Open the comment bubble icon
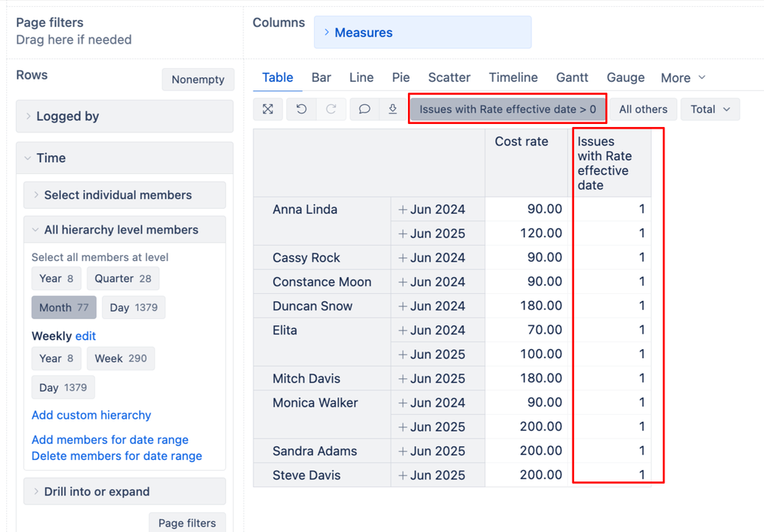Screen dimensions: 764x532 tap(364, 109)
